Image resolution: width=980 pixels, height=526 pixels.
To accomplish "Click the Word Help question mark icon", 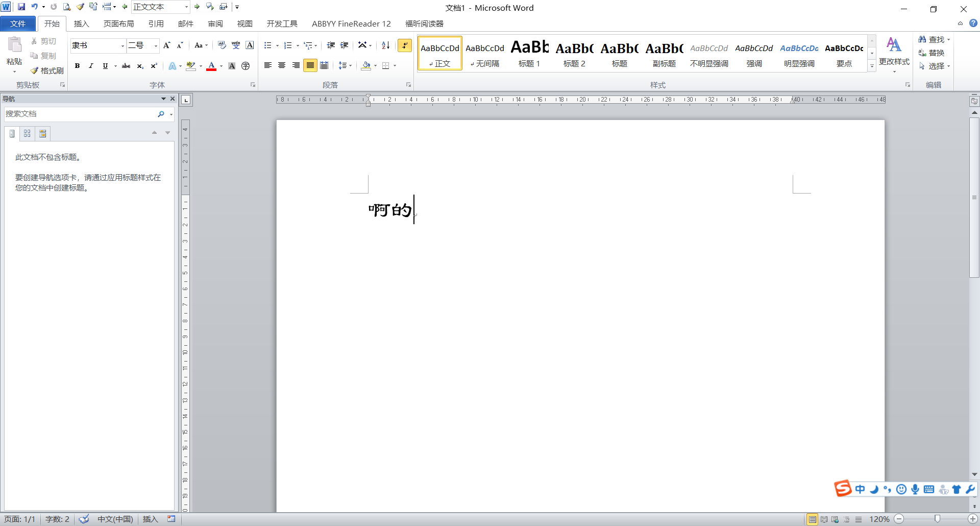I will pyautogui.click(x=973, y=23).
